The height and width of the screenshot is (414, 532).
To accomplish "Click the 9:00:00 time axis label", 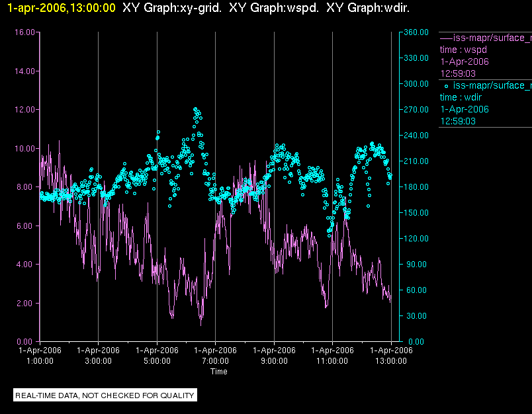I will pos(274,361).
